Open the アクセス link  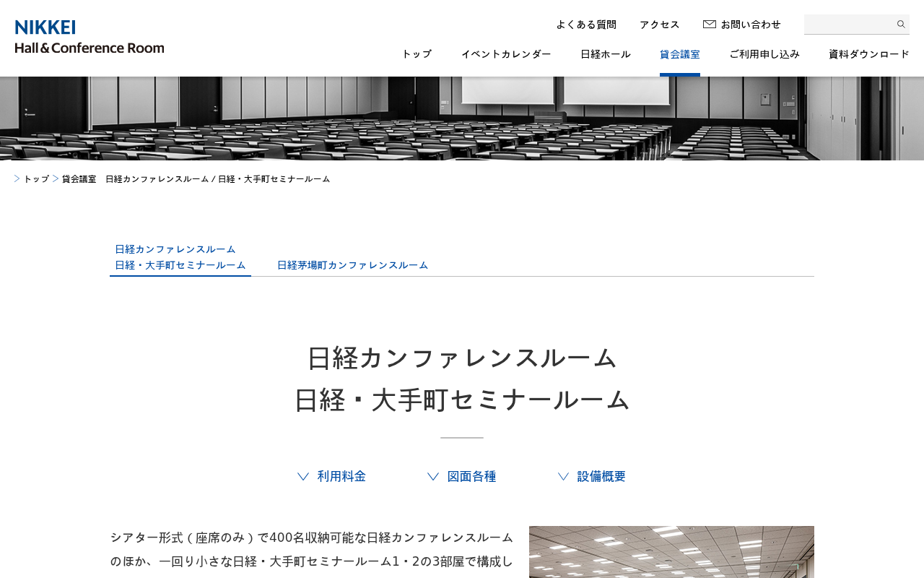(x=660, y=25)
